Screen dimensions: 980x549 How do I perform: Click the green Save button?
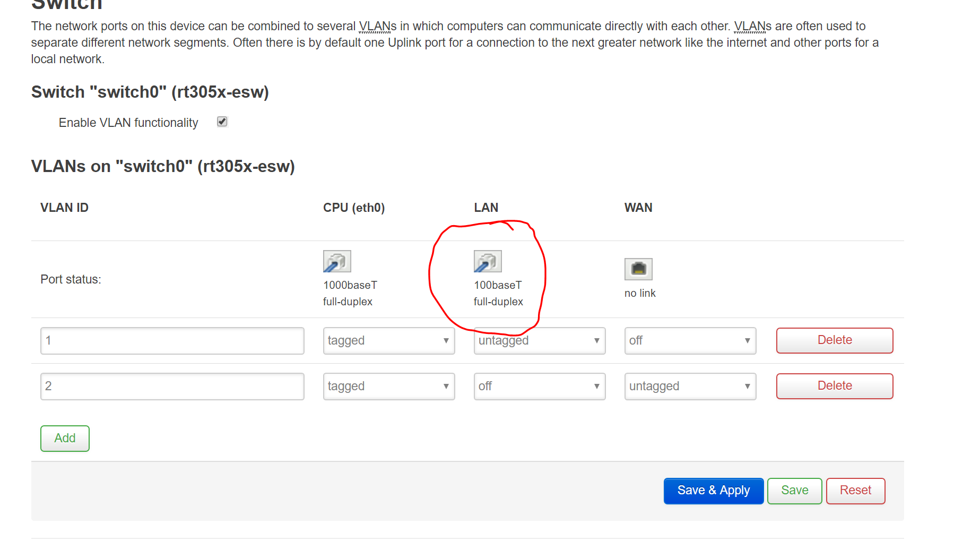[x=794, y=491]
